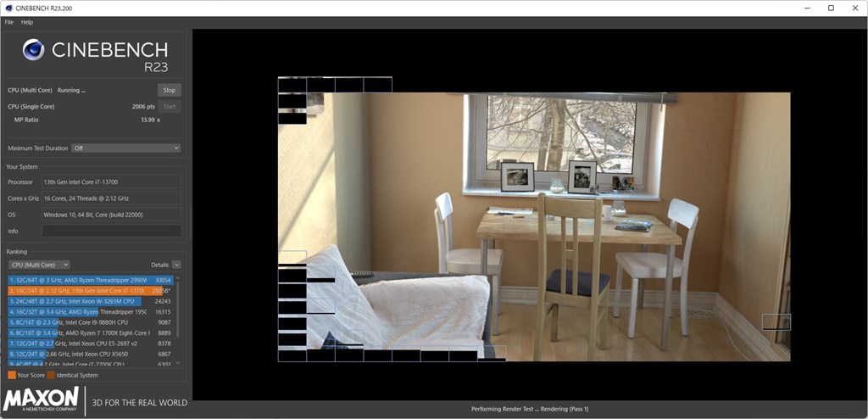Click the Cinebench sphere logo icon
The height and width of the screenshot is (419, 868).
[33, 50]
